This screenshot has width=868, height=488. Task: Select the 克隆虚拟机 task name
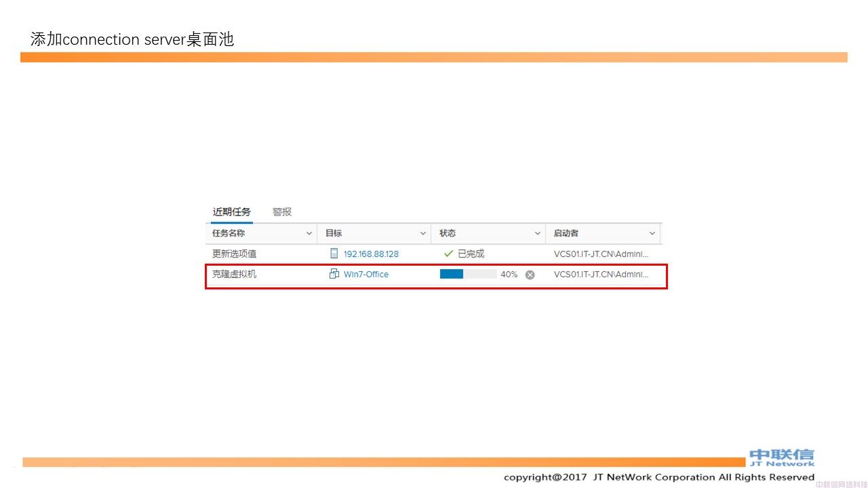[x=235, y=274]
